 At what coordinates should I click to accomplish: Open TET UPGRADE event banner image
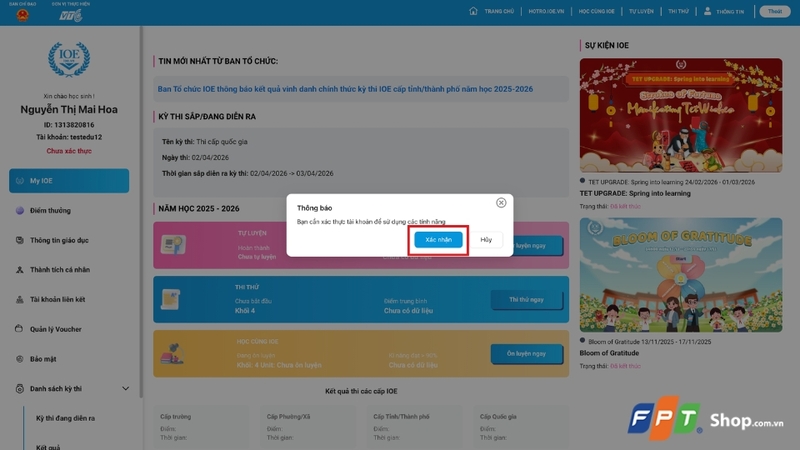point(681,115)
